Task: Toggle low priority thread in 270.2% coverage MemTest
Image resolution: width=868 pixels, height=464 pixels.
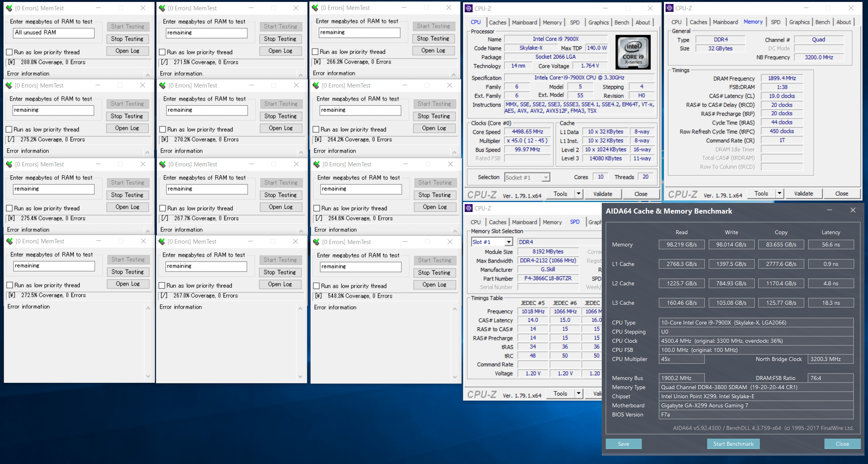Action: (x=162, y=130)
